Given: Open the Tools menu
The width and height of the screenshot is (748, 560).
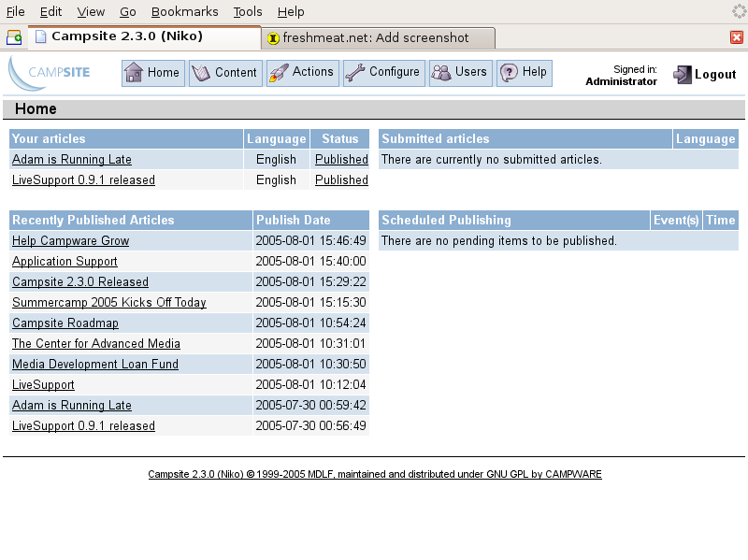Looking at the screenshot, I should pyautogui.click(x=248, y=11).
